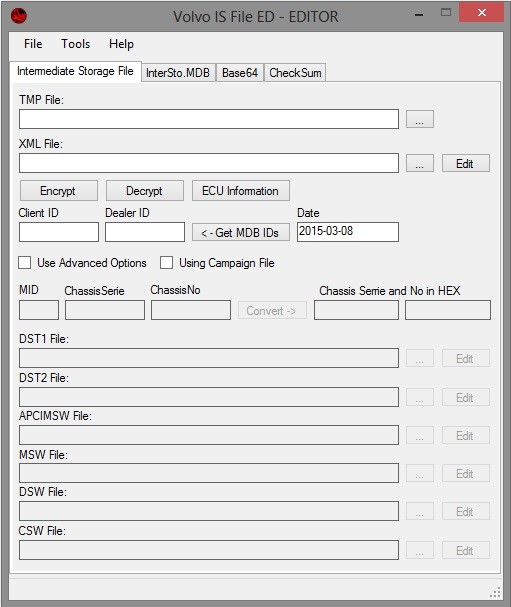Open the Tools menu

click(75, 44)
